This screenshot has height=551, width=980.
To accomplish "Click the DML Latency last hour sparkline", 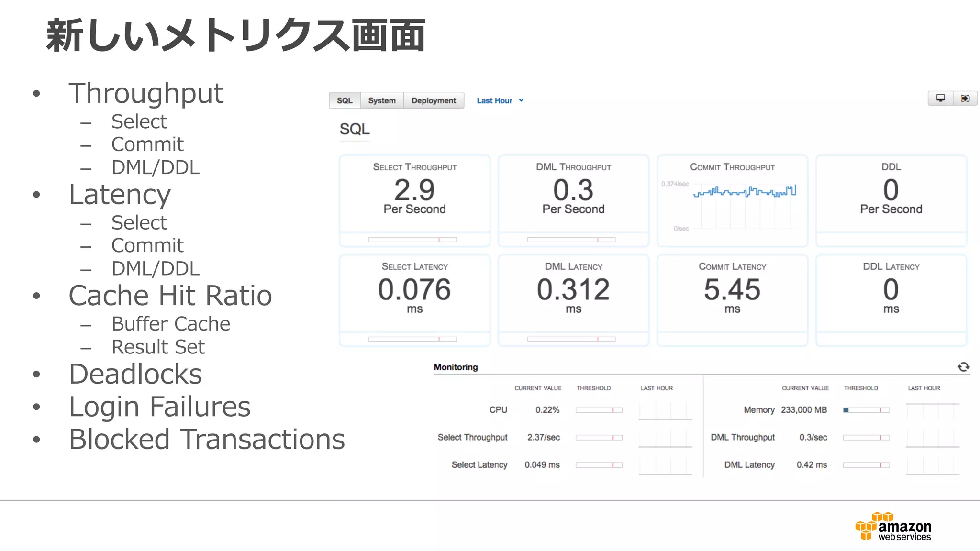I will [x=932, y=465].
